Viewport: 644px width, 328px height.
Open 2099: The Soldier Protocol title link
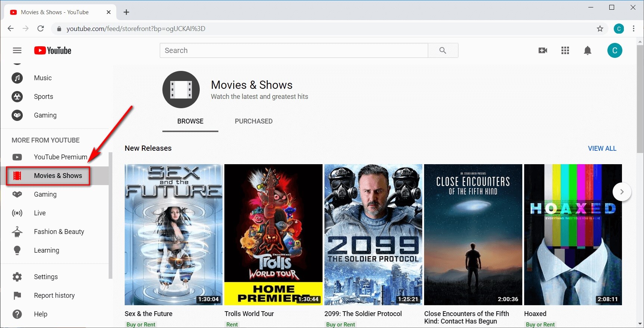coord(363,314)
